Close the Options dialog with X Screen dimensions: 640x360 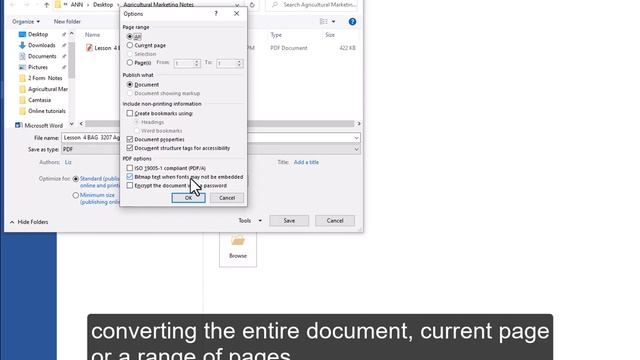tap(236, 13)
